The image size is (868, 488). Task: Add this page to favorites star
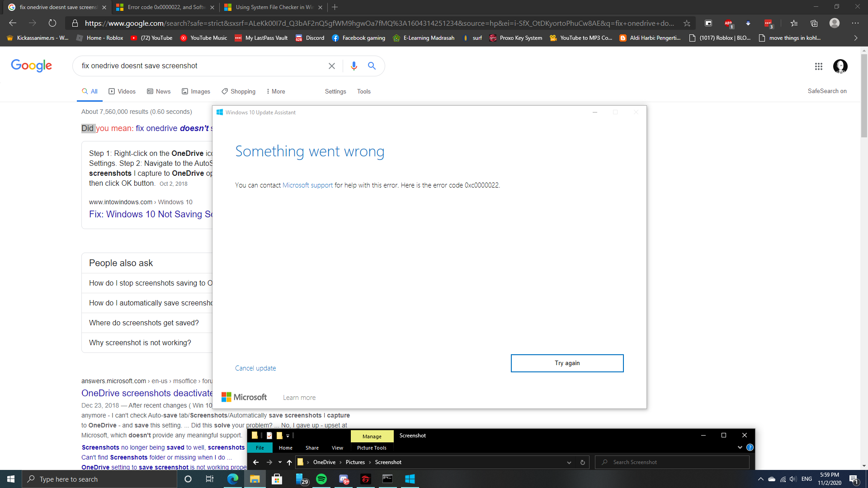click(687, 23)
